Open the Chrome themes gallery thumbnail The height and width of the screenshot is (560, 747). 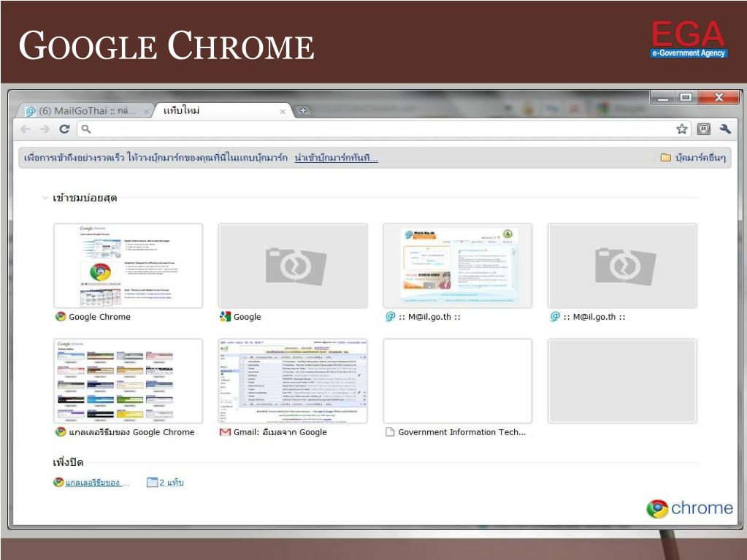coord(129,381)
